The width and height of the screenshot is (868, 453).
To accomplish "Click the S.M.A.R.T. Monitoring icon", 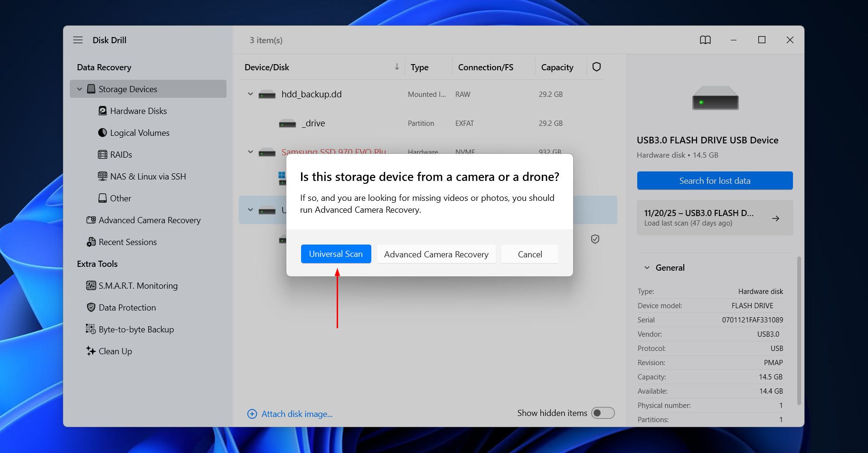I will tap(91, 285).
